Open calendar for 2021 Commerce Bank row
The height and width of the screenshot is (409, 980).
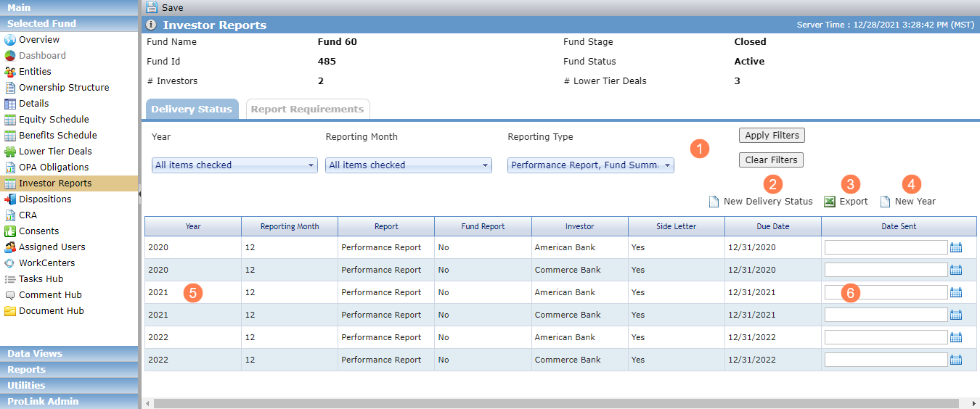pos(956,315)
